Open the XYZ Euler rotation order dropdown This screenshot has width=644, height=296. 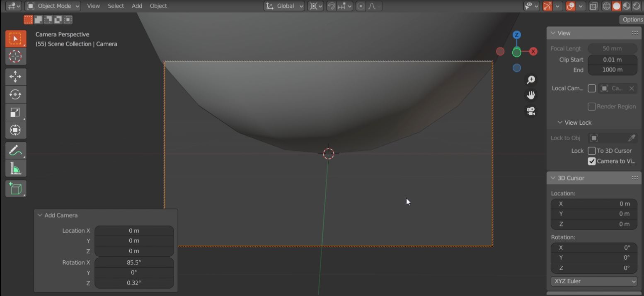pyautogui.click(x=593, y=281)
